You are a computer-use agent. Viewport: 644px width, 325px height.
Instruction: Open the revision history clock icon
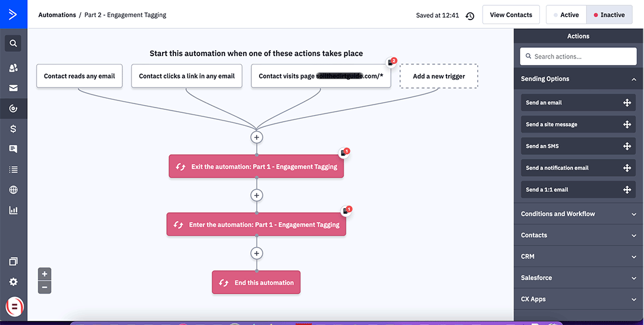(470, 15)
